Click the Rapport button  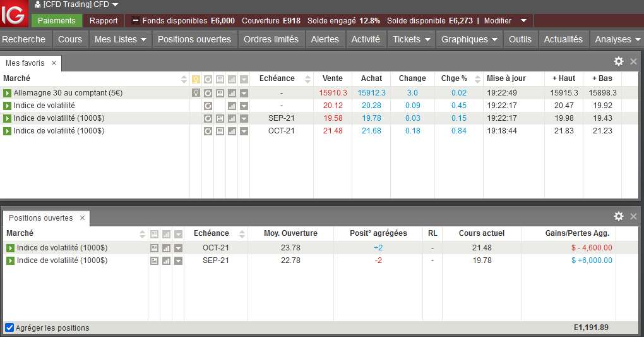(x=104, y=21)
